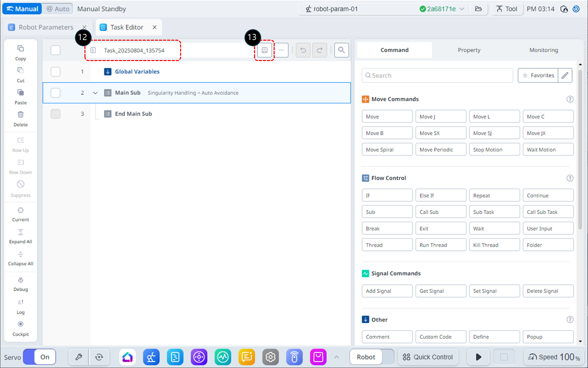Click the save task icon
The image size is (588, 368).
coord(264,50)
